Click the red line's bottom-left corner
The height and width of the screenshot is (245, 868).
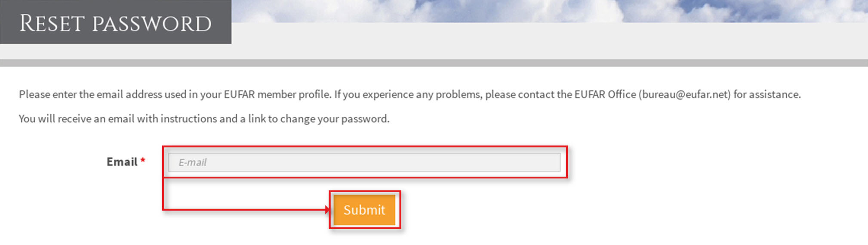tap(163, 209)
